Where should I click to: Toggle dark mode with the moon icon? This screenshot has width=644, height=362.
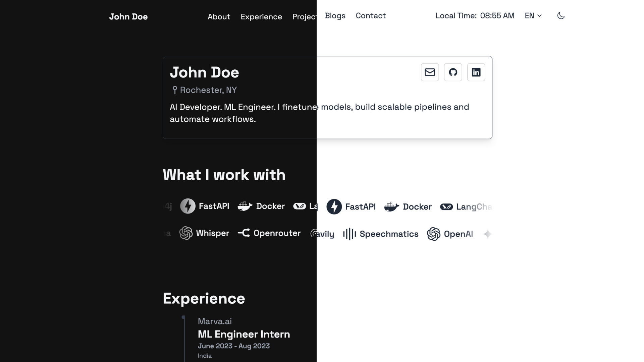coord(561,16)
